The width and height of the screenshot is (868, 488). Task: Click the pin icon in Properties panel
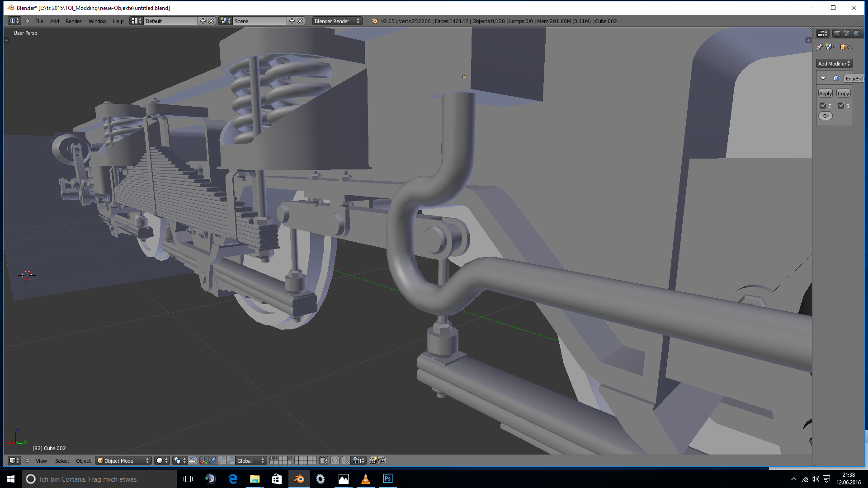tap(820, 47)
